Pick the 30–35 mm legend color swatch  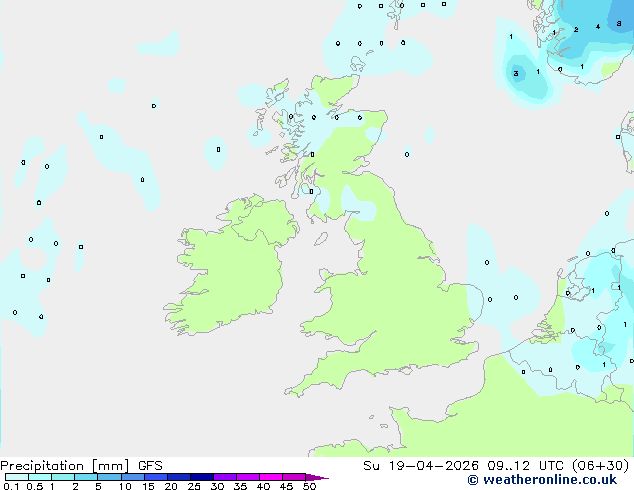225,477
